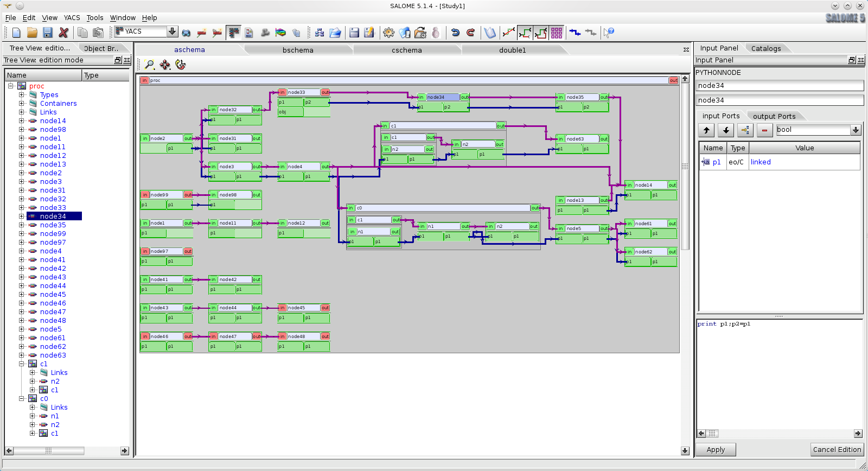Collapse the proc root tree node
The height and width of the screenshot is (471, 868).
point(11,86)
